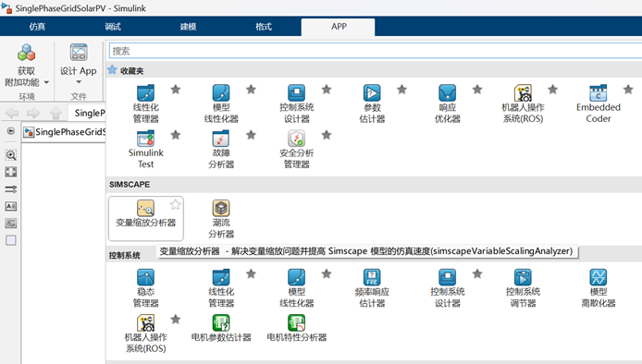This screenshot has height=364, width=642.
Task: Expand the 获取附加功能 dropdown
Action: click(x=46, y=82)
